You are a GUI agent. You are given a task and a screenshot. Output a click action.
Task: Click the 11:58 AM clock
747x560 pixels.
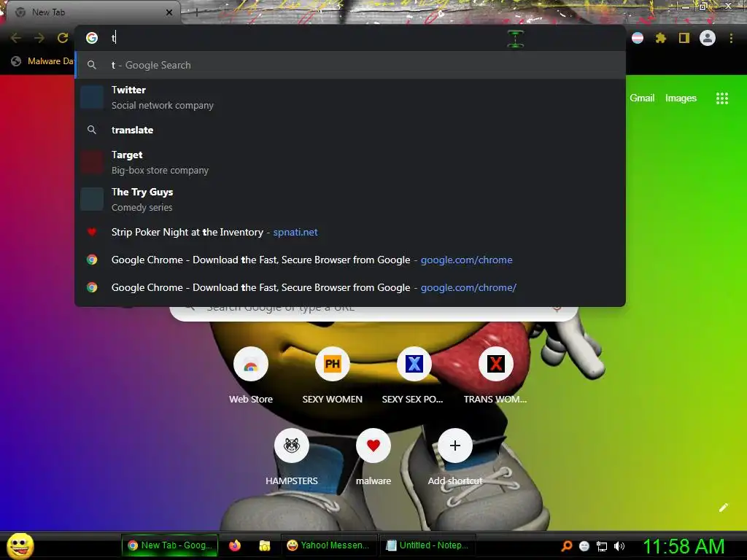(x=684, y=546)
